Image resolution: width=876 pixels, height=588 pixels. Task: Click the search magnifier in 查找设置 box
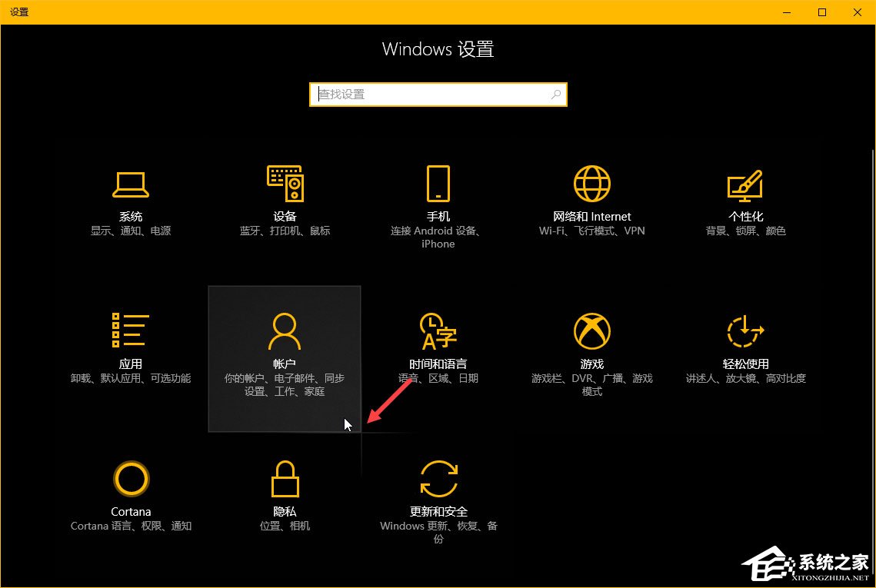point(555,94)
